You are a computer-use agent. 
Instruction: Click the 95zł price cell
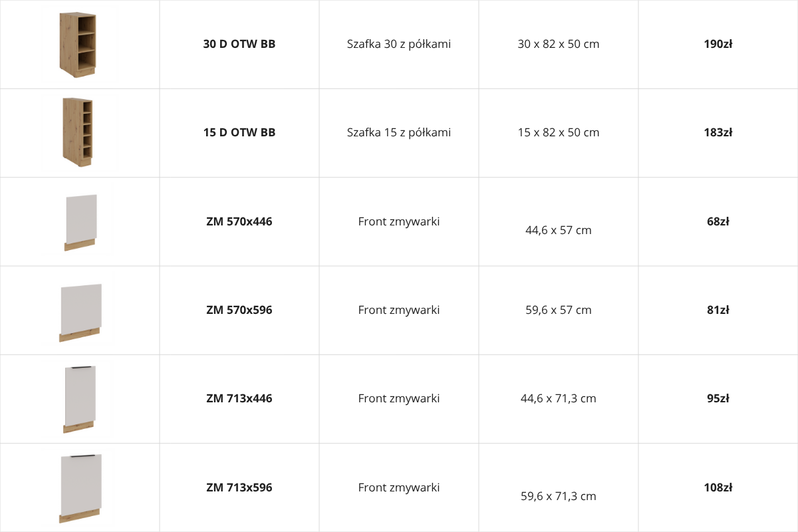718,398
